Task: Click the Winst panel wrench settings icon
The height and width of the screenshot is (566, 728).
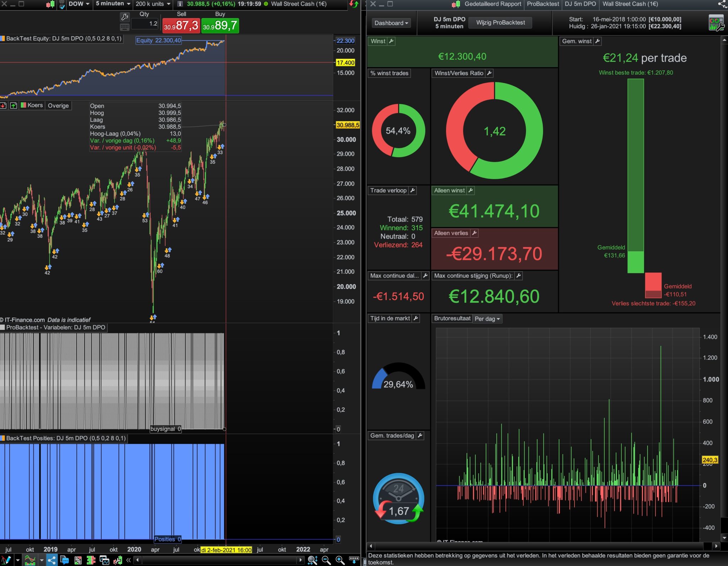Action: coord(391,41)
